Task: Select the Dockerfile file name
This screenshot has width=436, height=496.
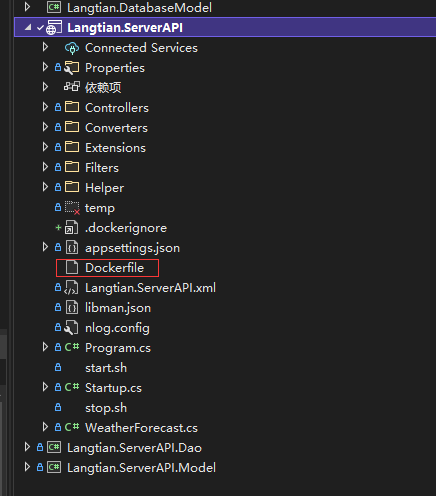Action: pyautogui.click(x=114, y=268)
